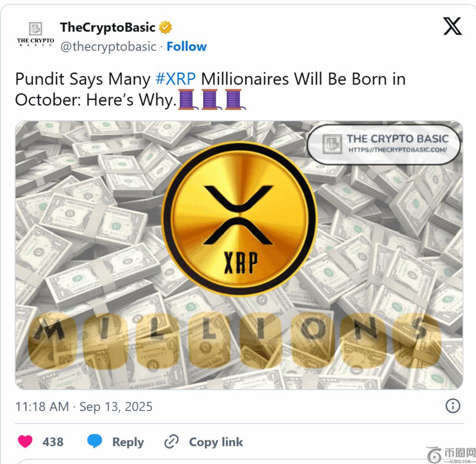
Task: Click the gold verified badge
Action: pos(165,27)
